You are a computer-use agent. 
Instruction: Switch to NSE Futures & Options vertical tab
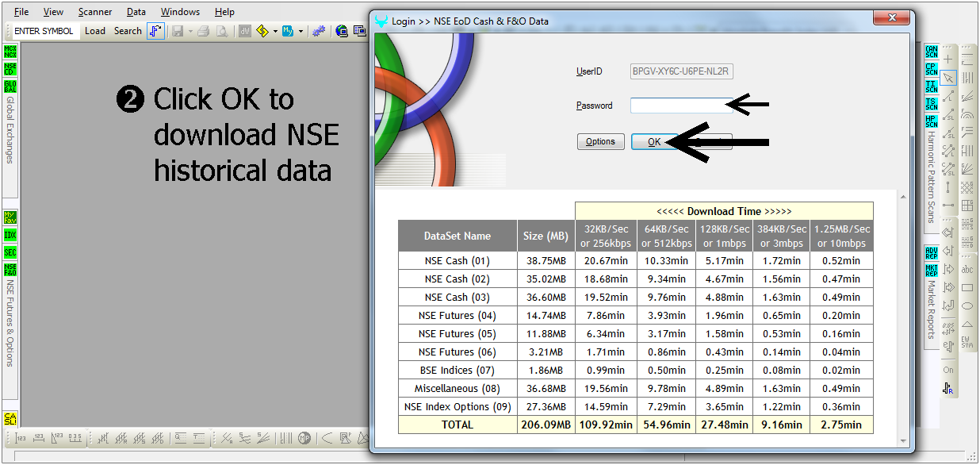click(x=10, y=323)
